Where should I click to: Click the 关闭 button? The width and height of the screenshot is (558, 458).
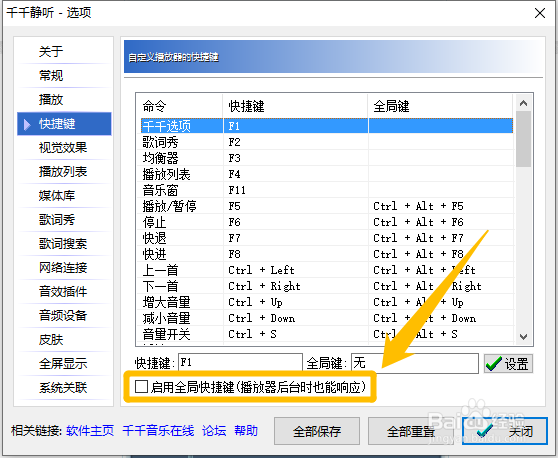tap(505, 431)
